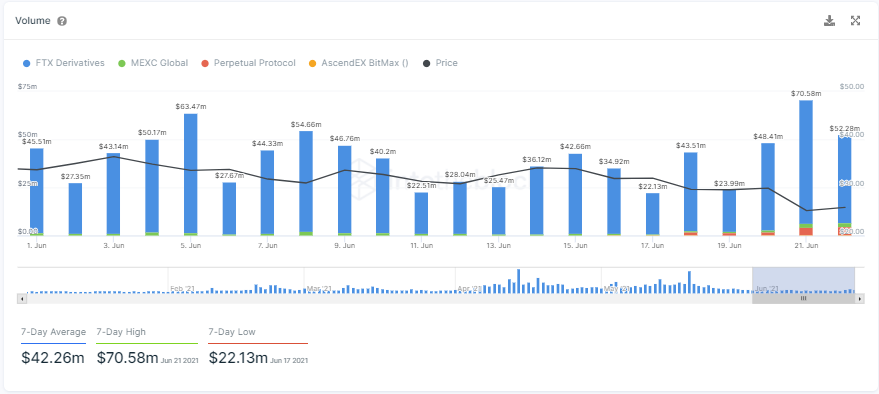Image resolution: width=879 pixels, height=394 pixels.
Task: Click the $70.58m bar on 21 Jun
Action: [806, 168]
